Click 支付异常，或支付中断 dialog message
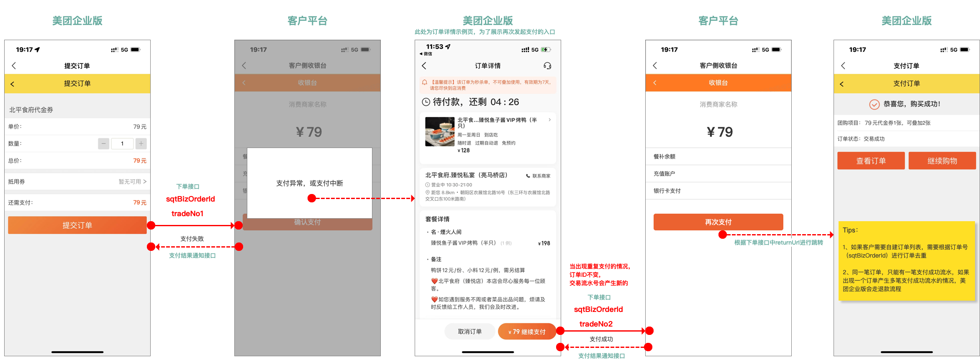This screenshot has width=980, height=360. [310, 183]
